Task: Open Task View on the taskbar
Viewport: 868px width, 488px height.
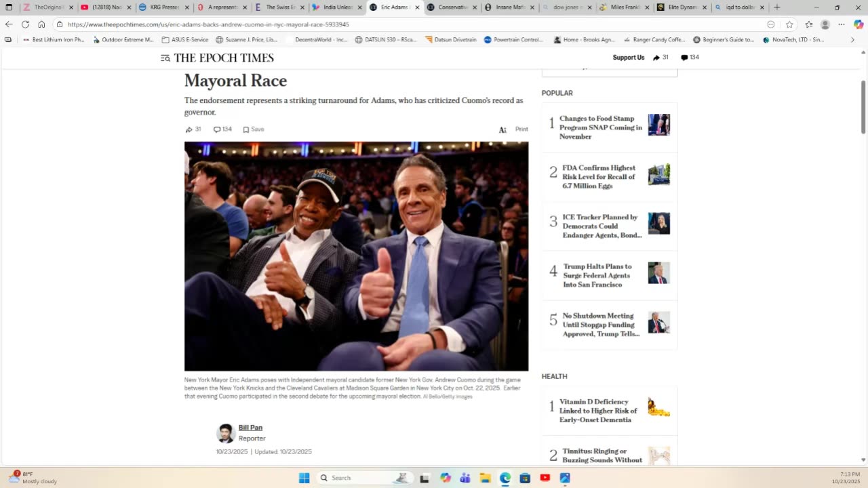Action: pyautogui.click(x=425, y=478)
